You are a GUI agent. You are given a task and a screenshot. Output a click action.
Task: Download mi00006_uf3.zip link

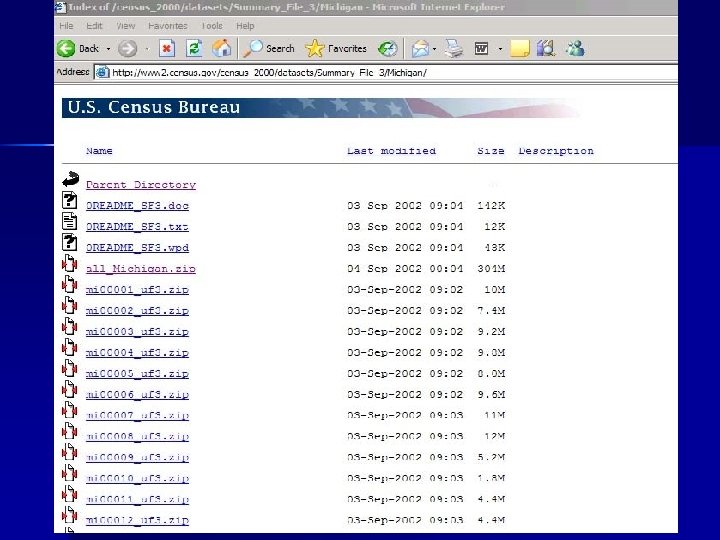coord(137,394)
